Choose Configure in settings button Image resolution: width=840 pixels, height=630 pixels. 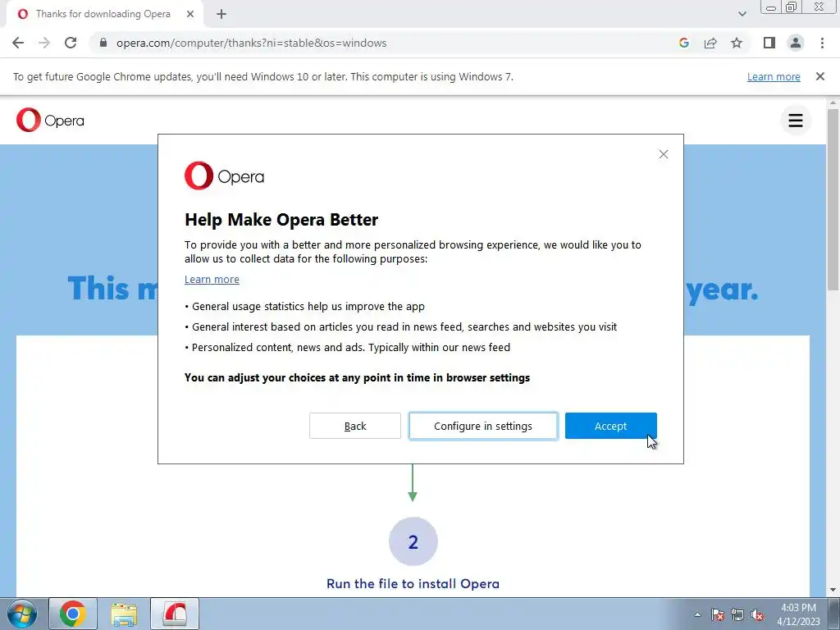(x=483, y=426)
